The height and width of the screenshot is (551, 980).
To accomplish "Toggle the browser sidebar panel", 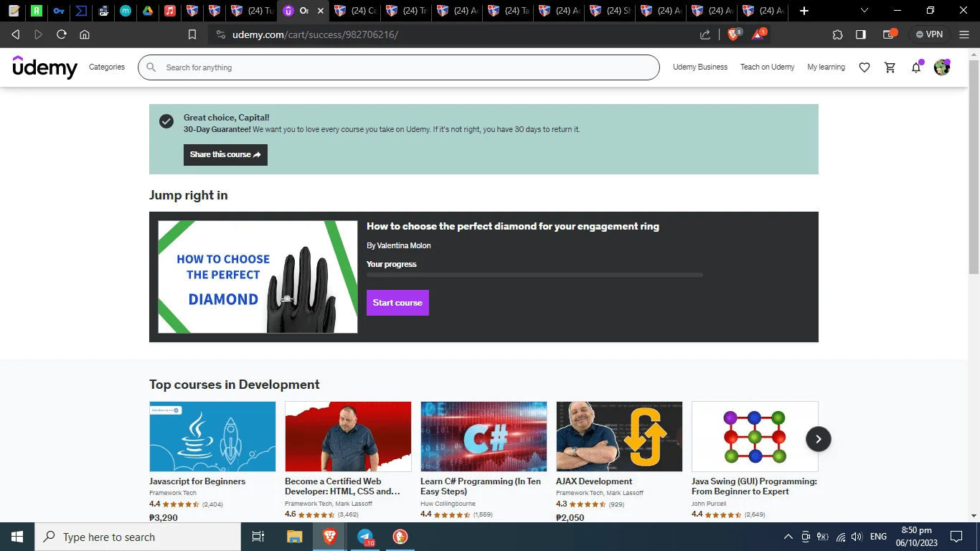I will [861, 34].
